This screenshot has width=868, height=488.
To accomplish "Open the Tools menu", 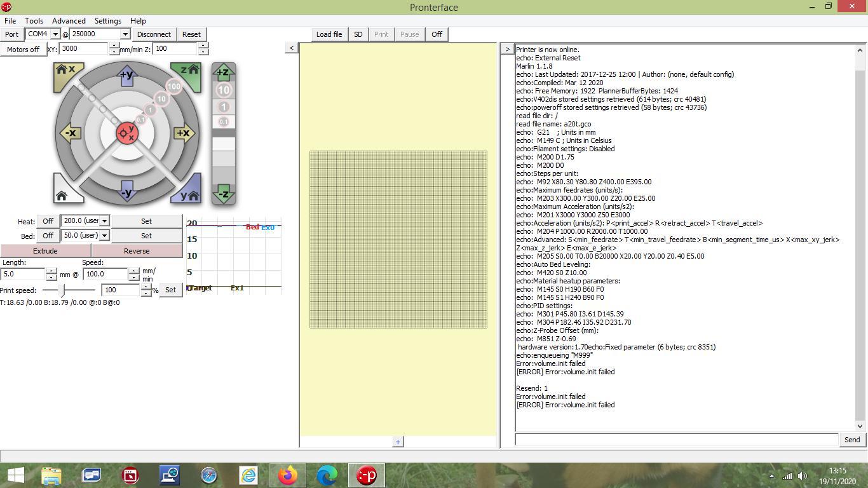I will pyautogui.click(x=34, y=20).
